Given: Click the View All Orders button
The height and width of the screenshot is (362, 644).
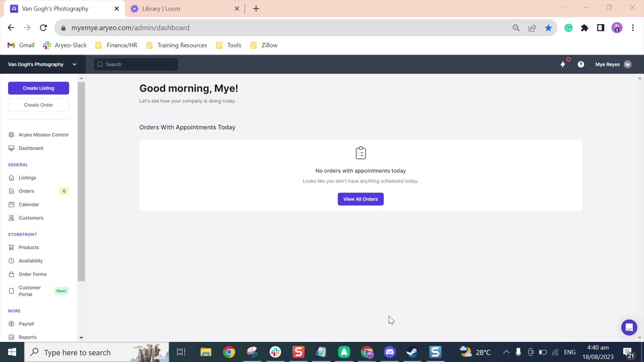Looking at the screenshot, I should 360,199.
